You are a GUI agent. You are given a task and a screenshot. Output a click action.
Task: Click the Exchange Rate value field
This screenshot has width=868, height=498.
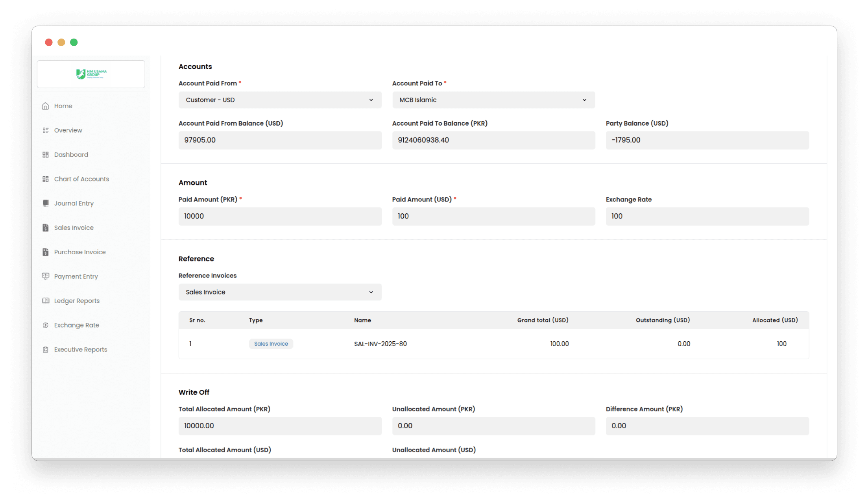pos(707,216)
